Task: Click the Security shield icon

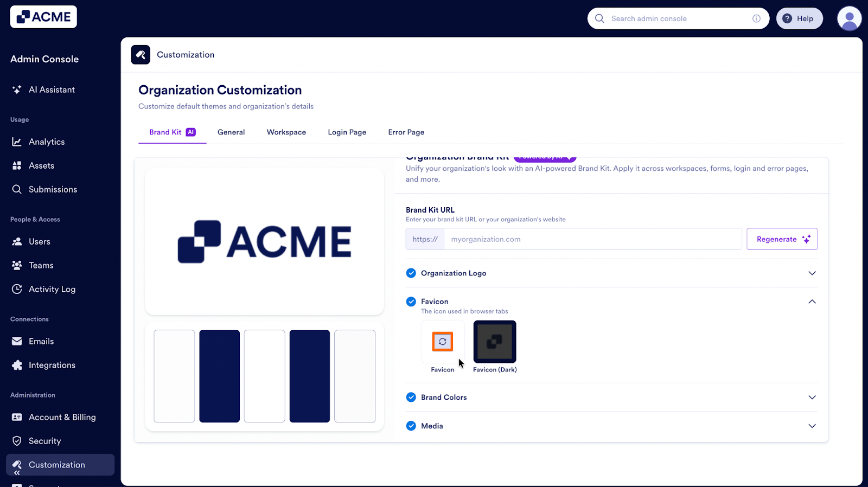Action: tap(17, 441)
